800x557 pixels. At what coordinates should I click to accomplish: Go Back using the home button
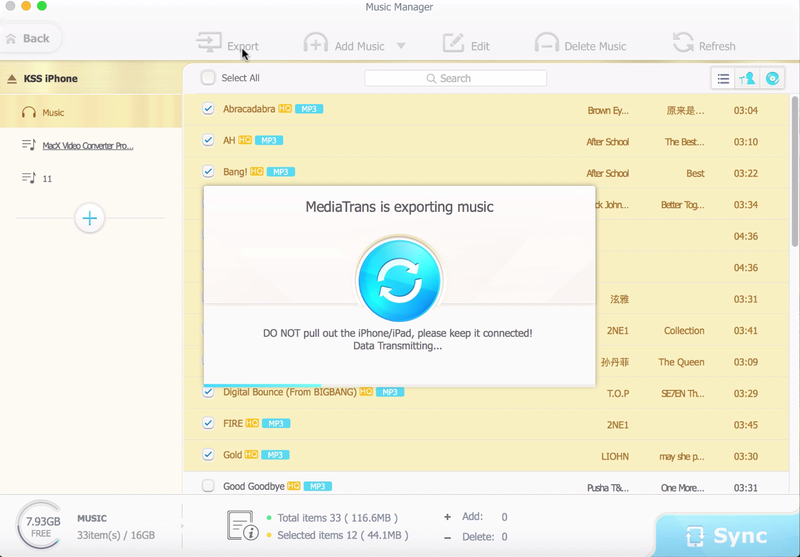pos(29,39)
